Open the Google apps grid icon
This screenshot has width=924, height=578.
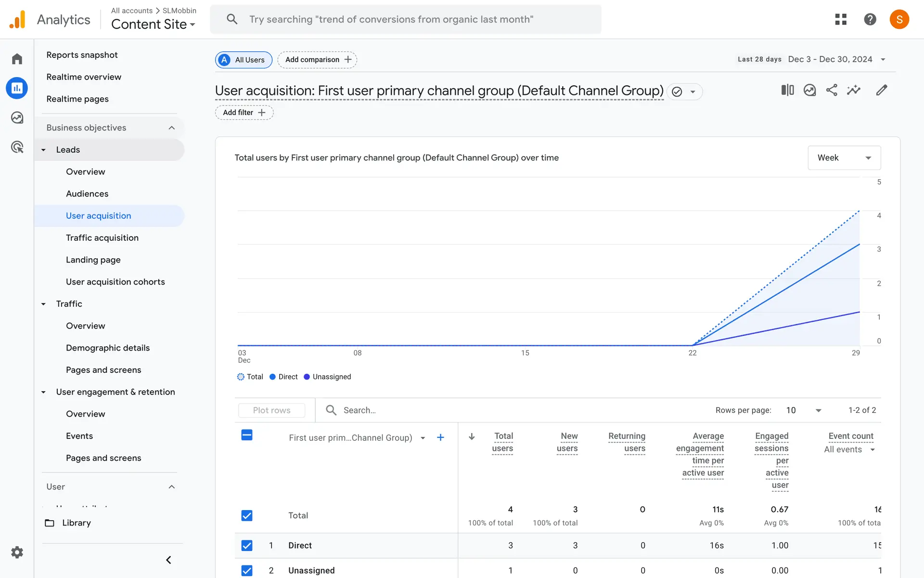tap(841, 19)
